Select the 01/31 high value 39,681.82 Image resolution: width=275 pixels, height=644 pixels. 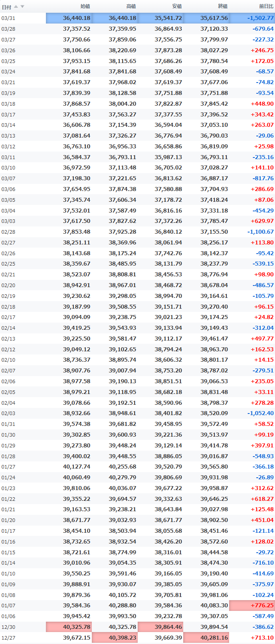(123, 424)
